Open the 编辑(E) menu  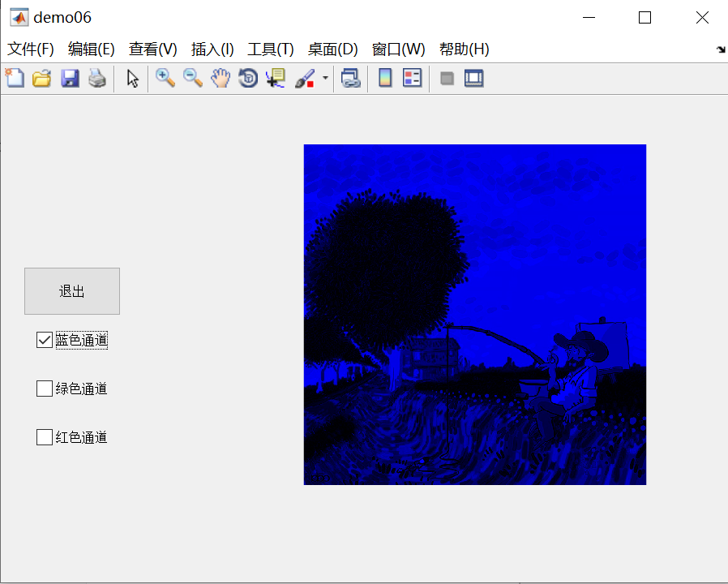[92, 49]
